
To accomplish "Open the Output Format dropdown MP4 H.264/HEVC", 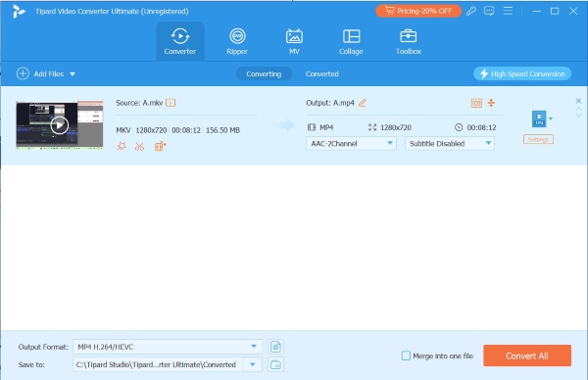I will (x=168, y=347).
